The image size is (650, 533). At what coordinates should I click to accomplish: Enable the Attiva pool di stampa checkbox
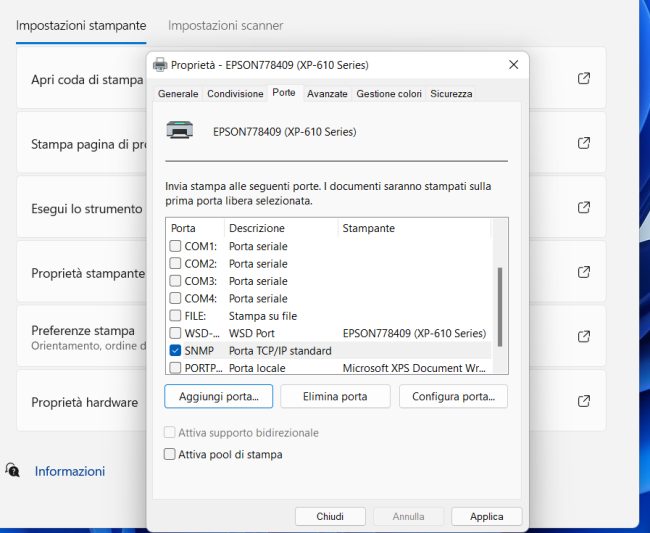click(x=169, y=454)
